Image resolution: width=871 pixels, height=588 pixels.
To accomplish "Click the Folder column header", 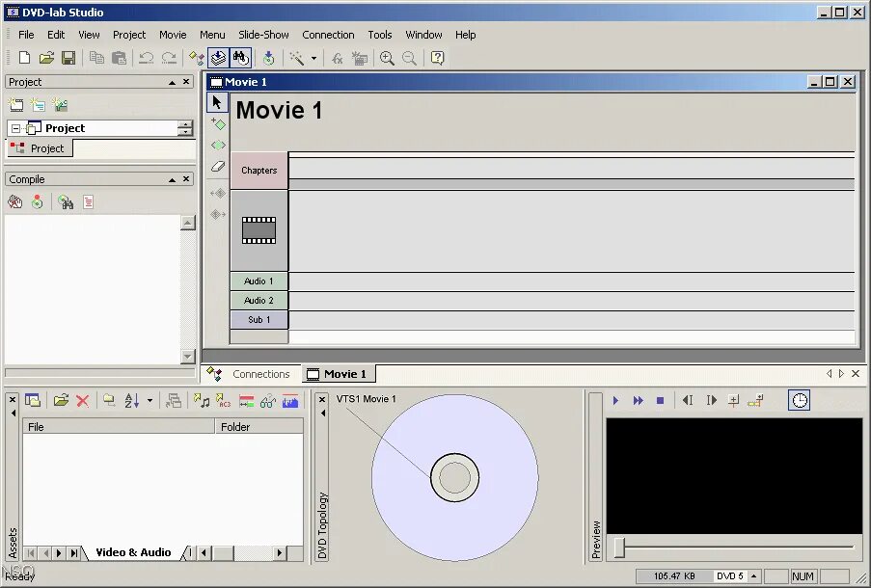I will click(x=259, y=426).
